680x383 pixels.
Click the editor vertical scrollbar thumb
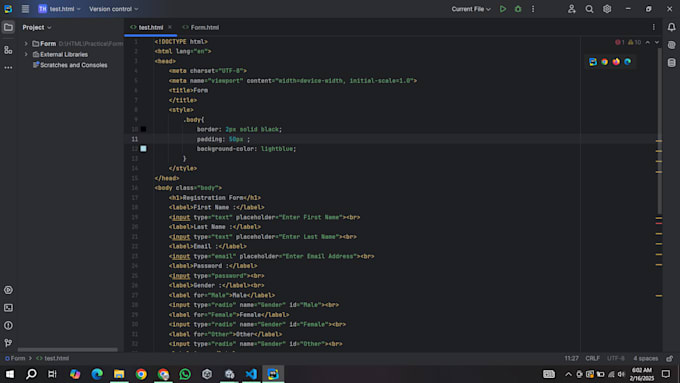coord(659,130)
